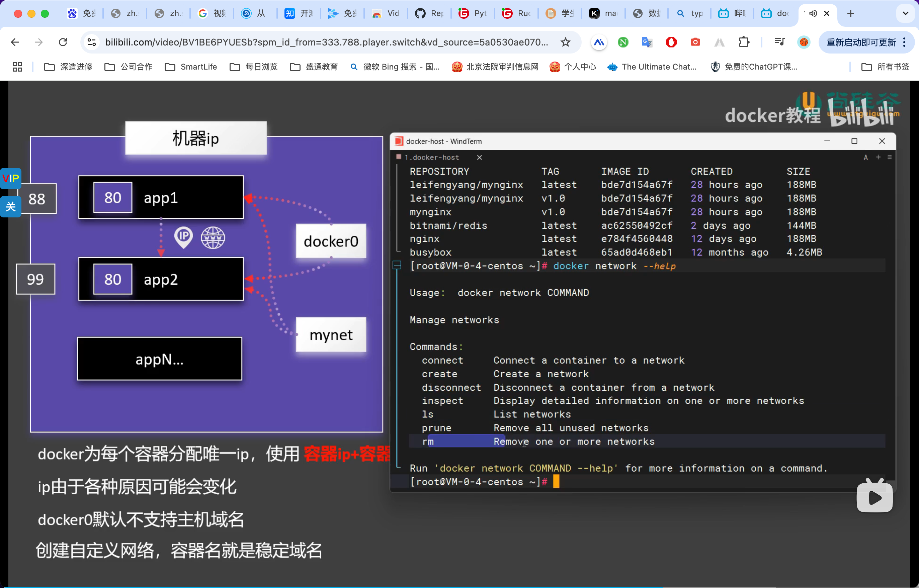Viewport: 919px width, 588px height.
Task: Expand the tab search dropdown arrow
Action: pyautogui.click(x=905, y=13)
